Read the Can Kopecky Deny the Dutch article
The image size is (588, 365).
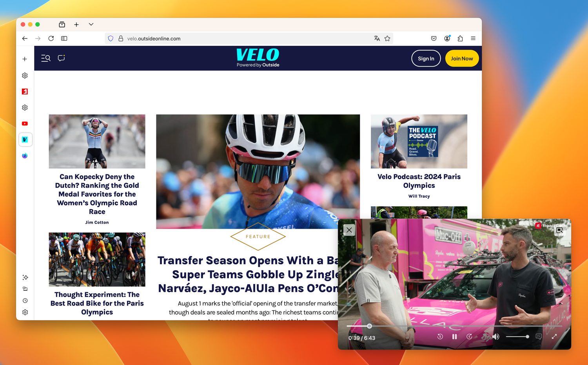(97, 194)
